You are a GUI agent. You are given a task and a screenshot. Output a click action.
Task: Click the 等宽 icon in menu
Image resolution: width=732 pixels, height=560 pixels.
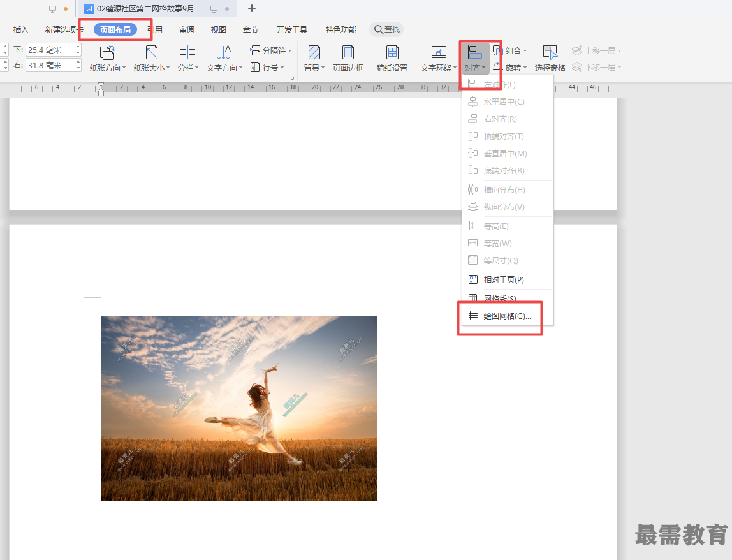pos(473,243)
